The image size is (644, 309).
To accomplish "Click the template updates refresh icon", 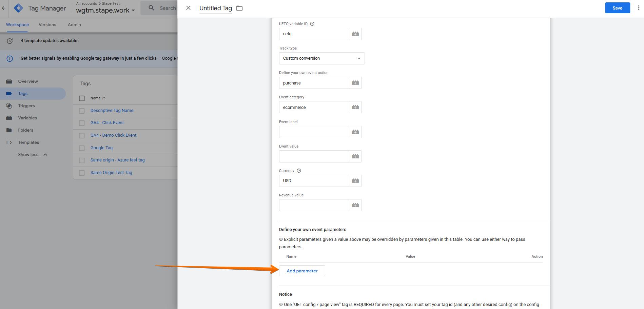I will (x=10, y=41).
